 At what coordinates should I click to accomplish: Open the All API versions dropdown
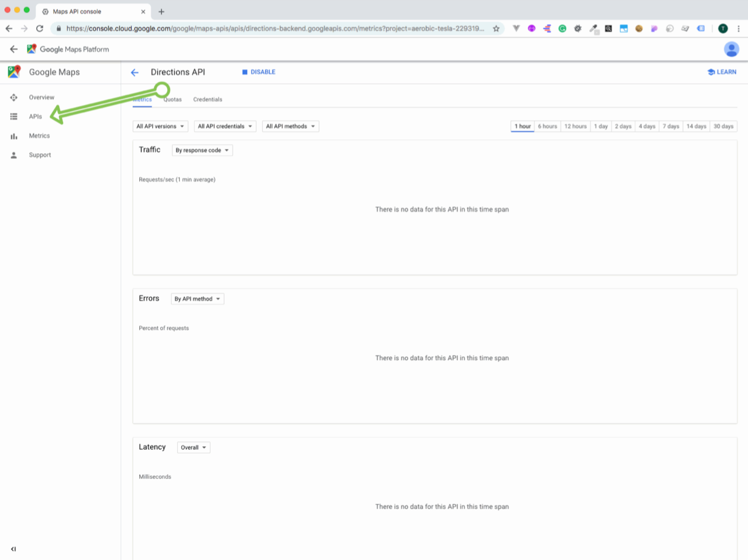[160, 126]
